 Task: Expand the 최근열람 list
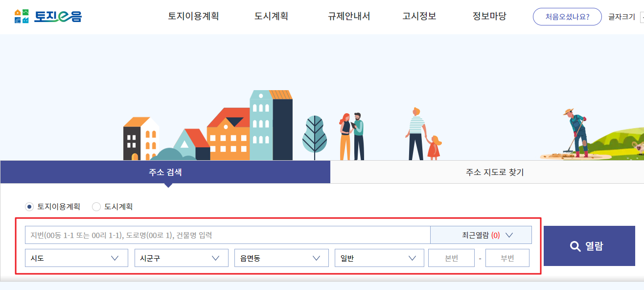coord(481,235)
